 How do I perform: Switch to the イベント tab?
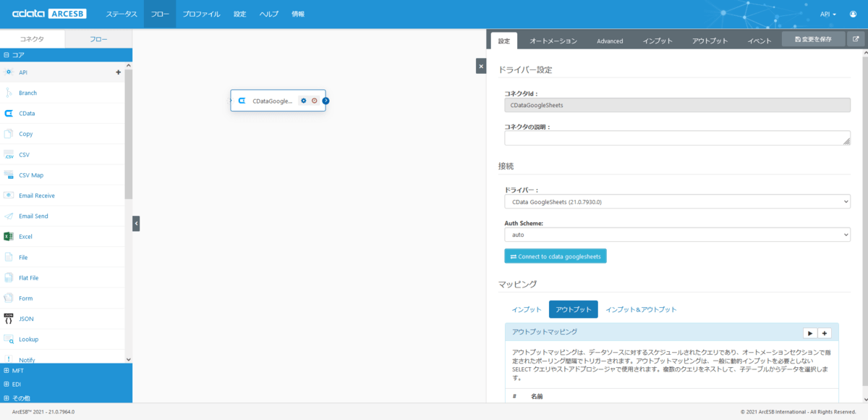click(759, 41)
